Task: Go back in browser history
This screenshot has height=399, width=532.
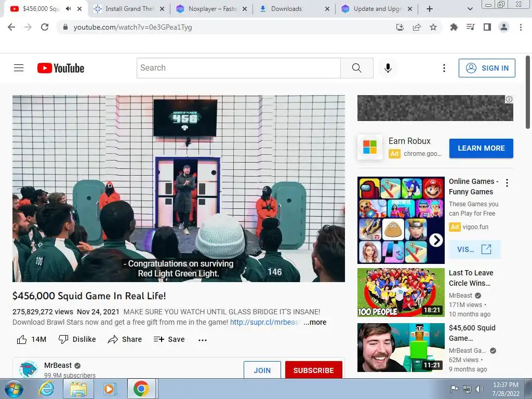Action: [x=11, y=27]
